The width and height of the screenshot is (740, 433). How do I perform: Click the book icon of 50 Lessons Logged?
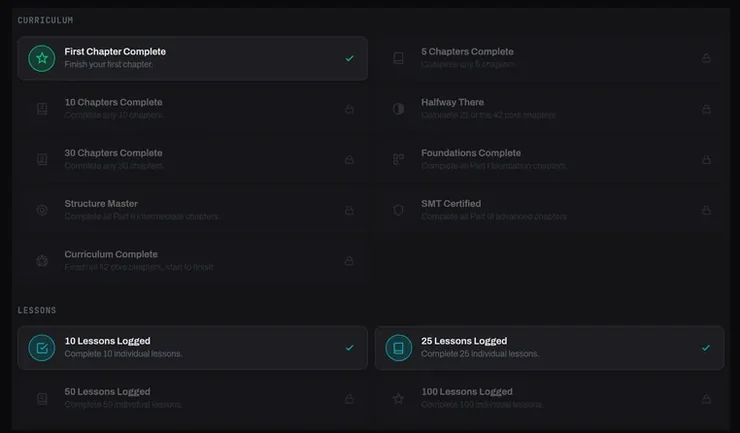tap(42, 399)
